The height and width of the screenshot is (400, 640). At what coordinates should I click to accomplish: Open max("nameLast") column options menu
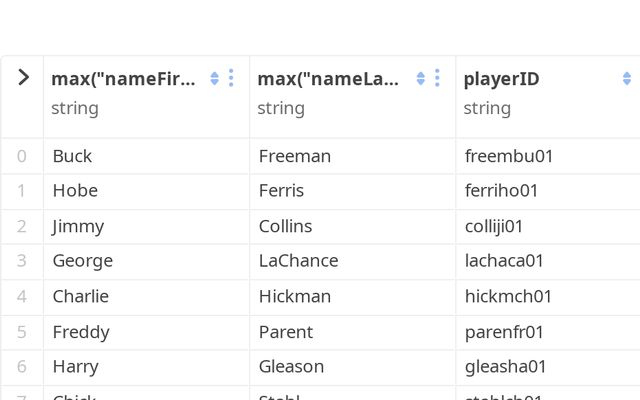click(437, 78)
